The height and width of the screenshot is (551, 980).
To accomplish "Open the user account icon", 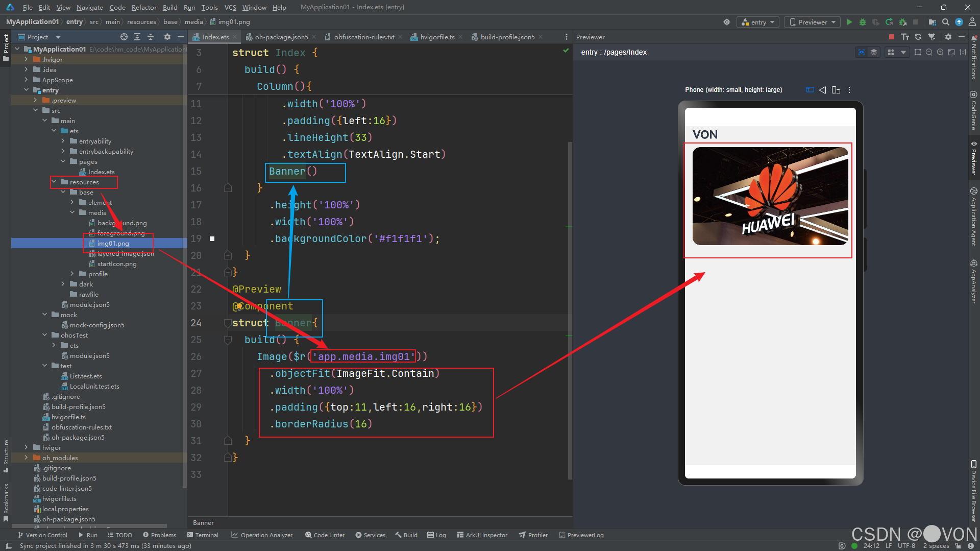I will 972,22.
